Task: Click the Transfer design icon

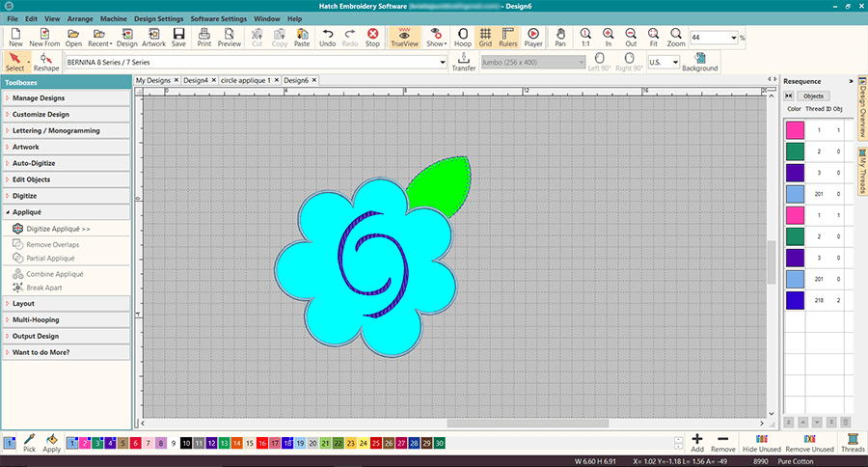Action: pyautogui.click(x=464, y=63)
